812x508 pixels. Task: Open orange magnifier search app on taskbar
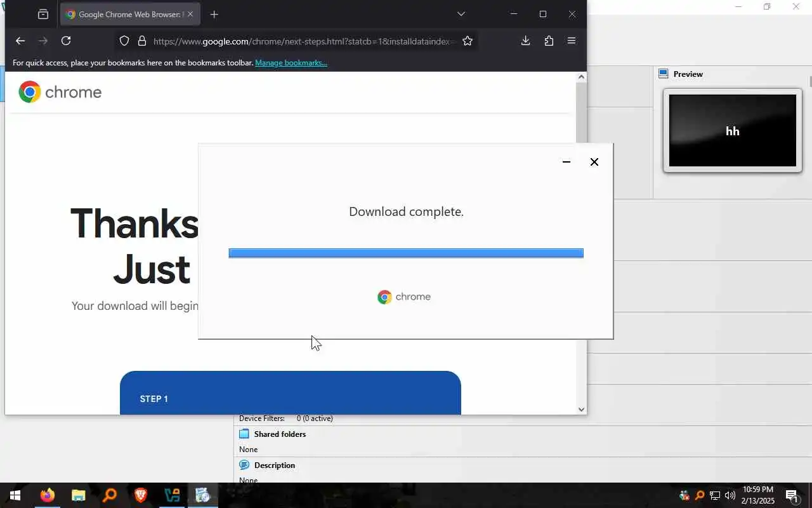coord(109,495)
